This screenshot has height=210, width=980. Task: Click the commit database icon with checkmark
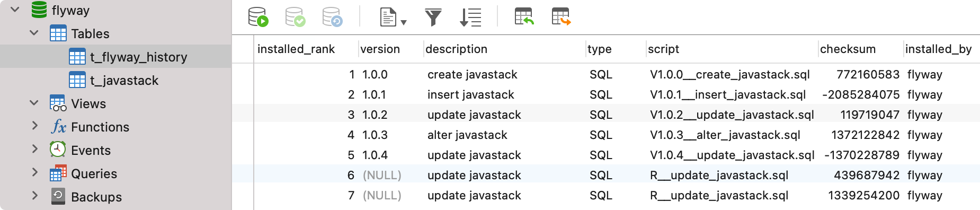[x=296, y=17]
